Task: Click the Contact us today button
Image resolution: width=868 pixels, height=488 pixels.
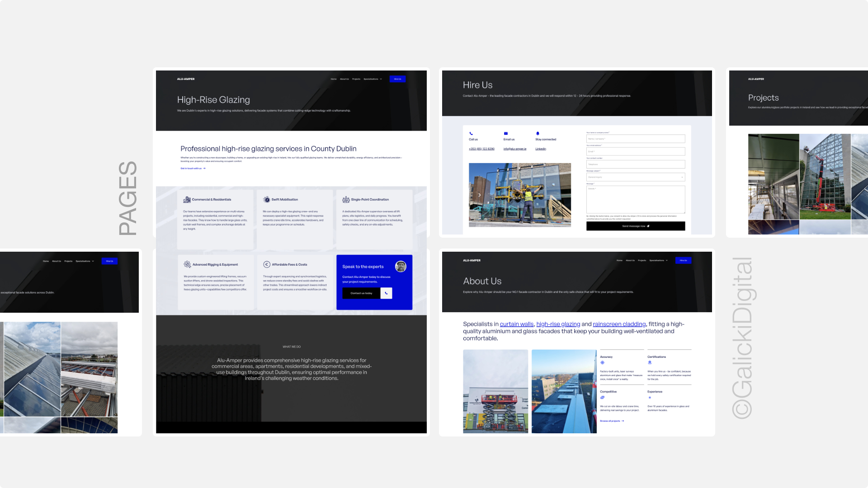Action: [x=361, y=293]
